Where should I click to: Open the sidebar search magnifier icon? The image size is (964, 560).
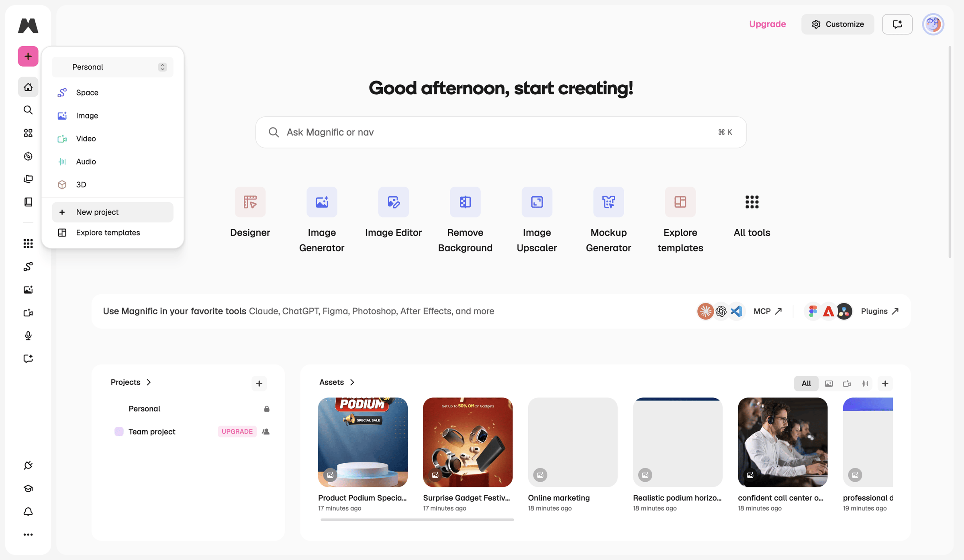pos(28,110)
